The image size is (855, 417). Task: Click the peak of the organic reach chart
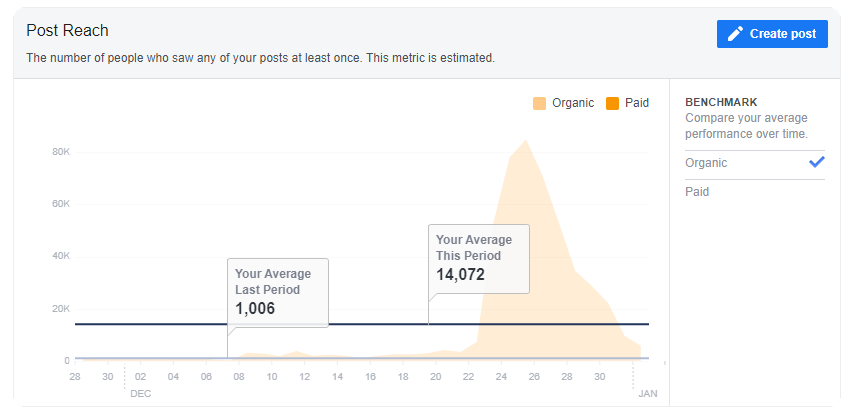coord(525,140)
